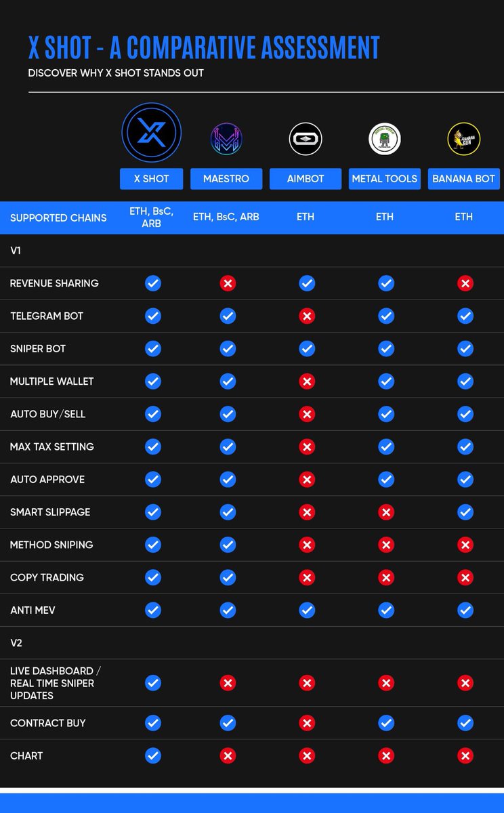
Task: Click Method Sniping cross under Banana Bot
Action: pyautogui.click(x=465, y=545)
